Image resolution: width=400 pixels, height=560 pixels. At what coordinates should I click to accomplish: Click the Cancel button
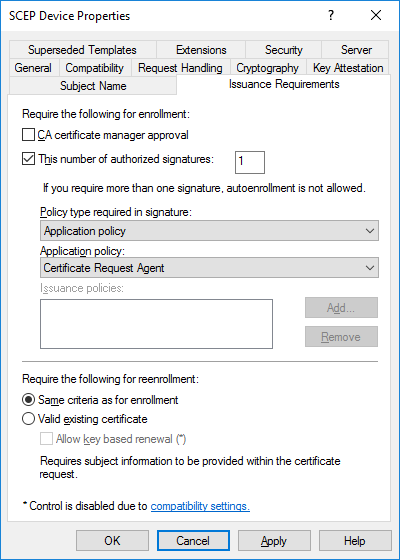(x=193, y=541)
